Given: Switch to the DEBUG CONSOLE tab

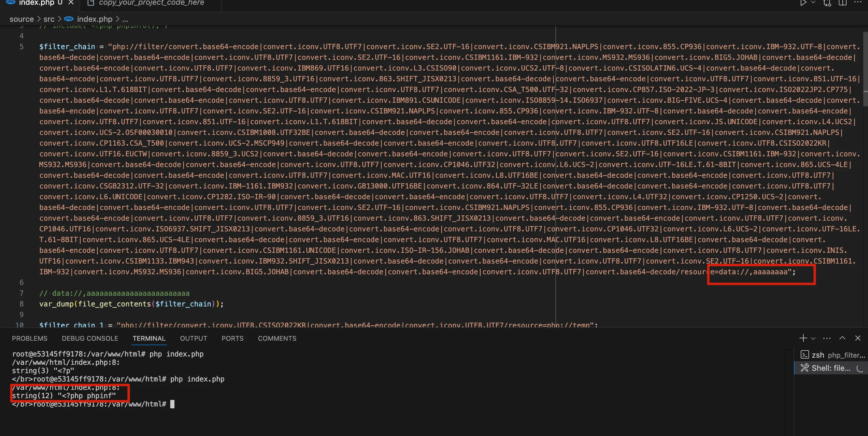Looking at the screenshot, I should pos(90,338).
